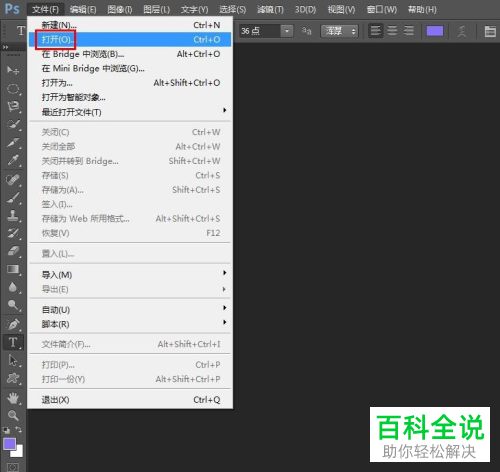Select the Lasso tool
This screenshot has width=500, height=472.
[x=13, y=106]
